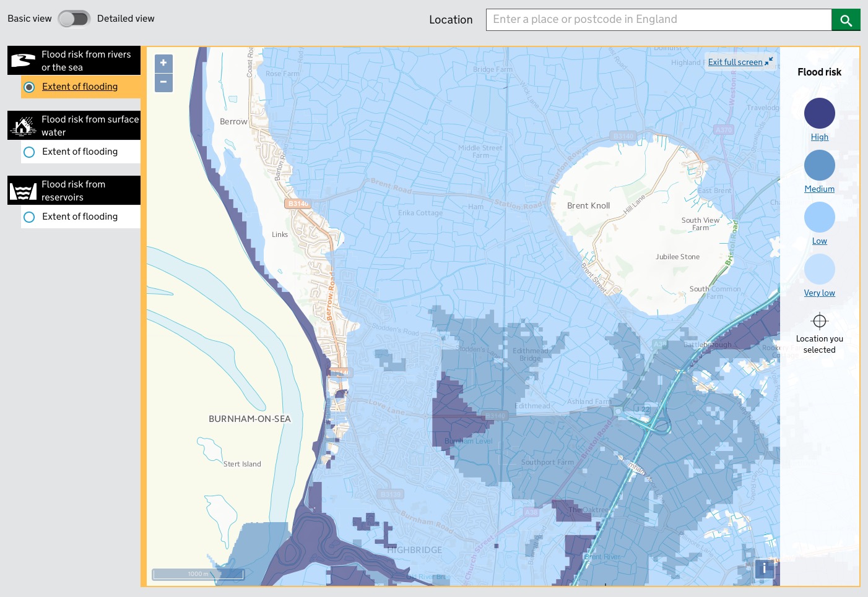The height and width of the screenshot is (597, 868).
Task: Open the High flood risk link
Action: click(819, 137)
